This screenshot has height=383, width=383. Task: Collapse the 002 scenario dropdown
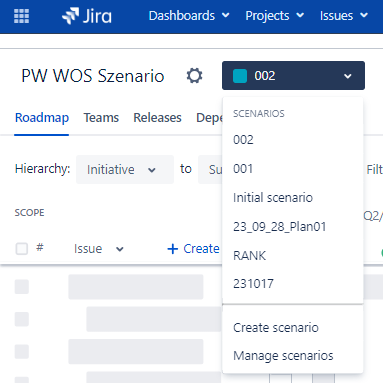click(293, 76)
